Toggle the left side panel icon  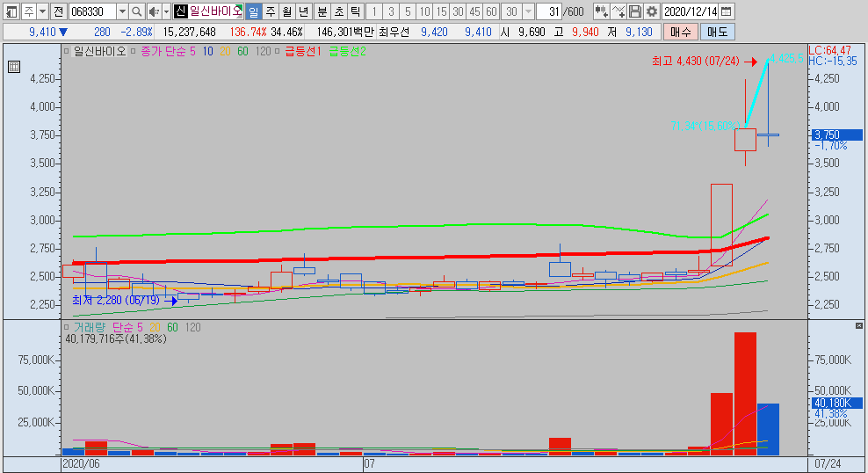11,11
